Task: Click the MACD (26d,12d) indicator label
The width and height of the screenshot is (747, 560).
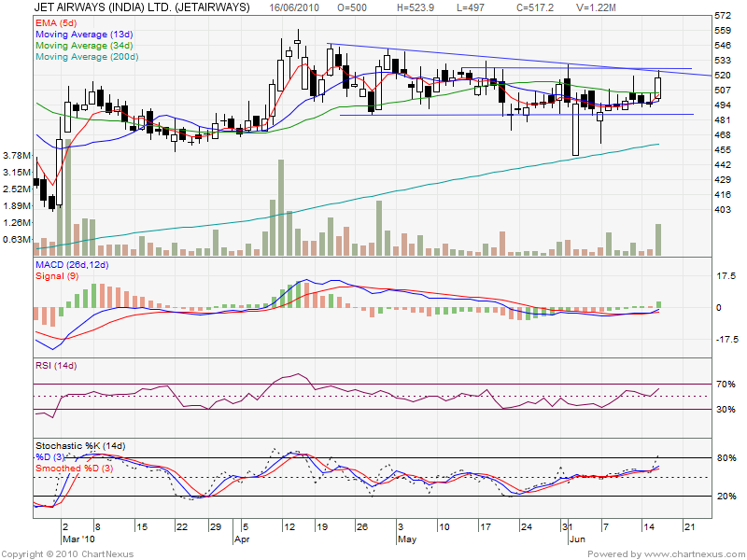Action: click(x=74, y=266)
